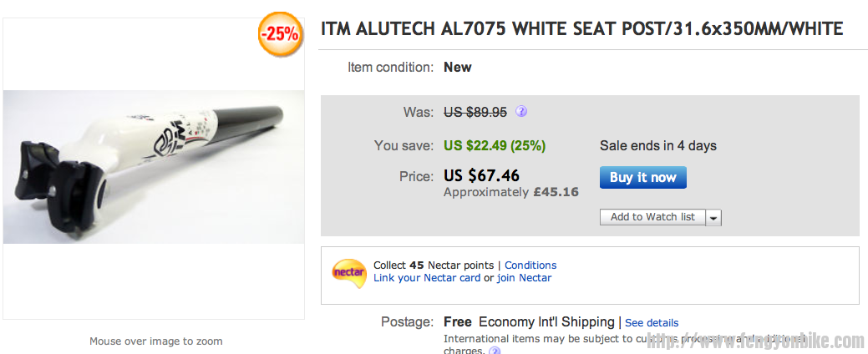Click the ITM Alutech seat post title
Viewport: 868px width, 354px height.
pos(582,29)
